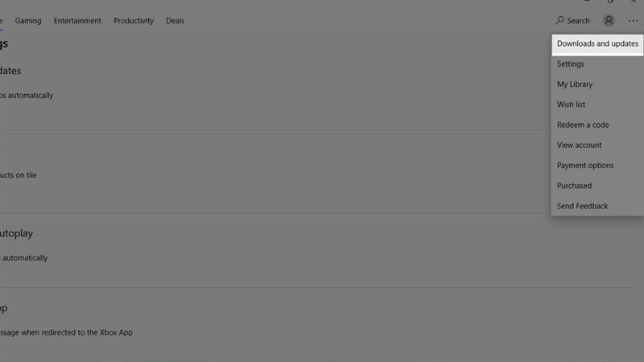Toggle the three-dot See more menu
The width and height of the screenshot is (644, 362).
pos(633,21)
